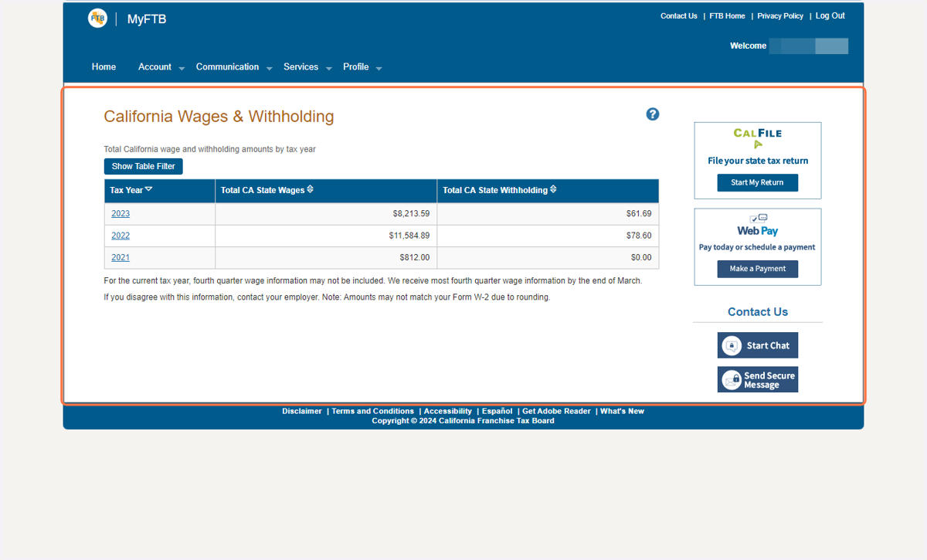Image resolution: width=927 pixels, height=560 pixels.
Task: Open tax year 2023 link
Action: pos(121,214)
